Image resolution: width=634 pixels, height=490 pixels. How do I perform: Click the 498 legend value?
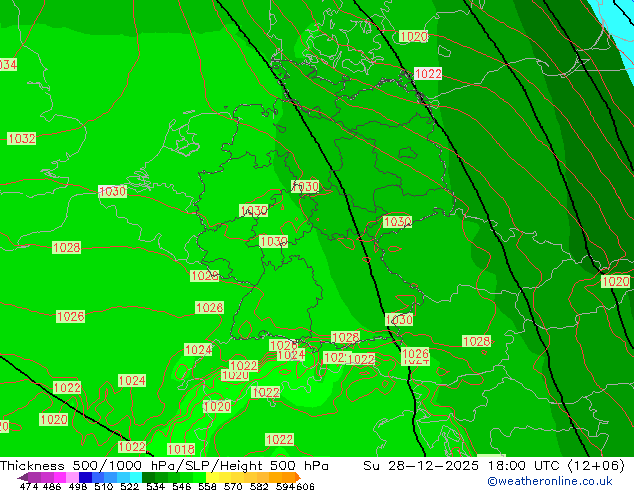click(x=78, y=486)
